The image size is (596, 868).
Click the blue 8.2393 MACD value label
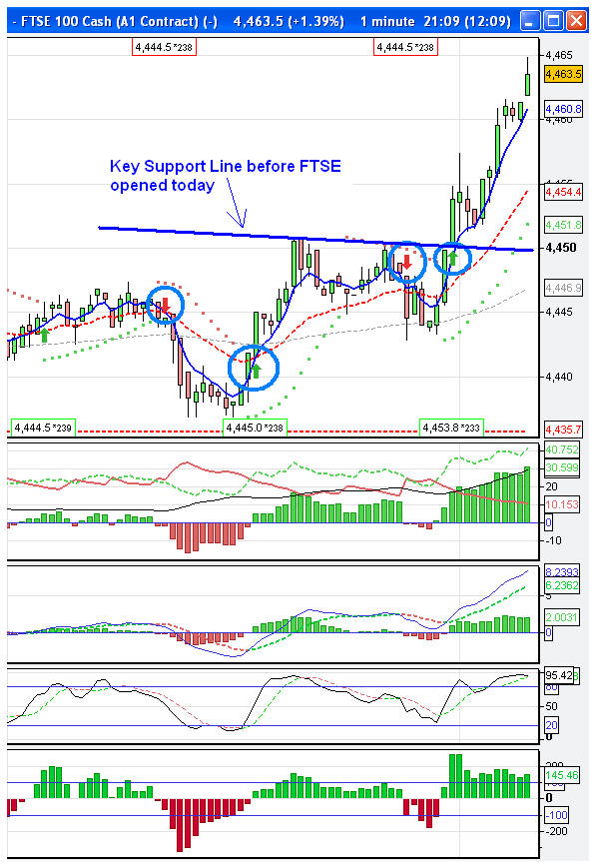coord(562,572)
